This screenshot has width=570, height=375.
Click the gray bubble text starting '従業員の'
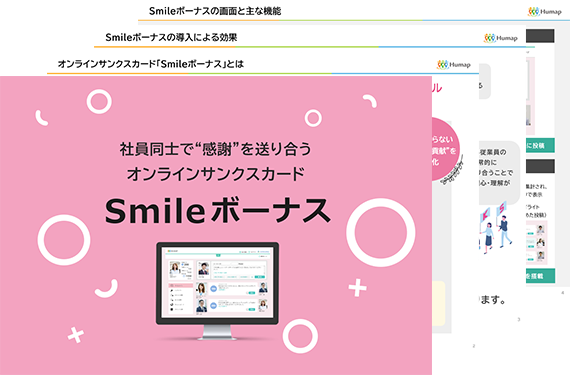click(496, 168)
